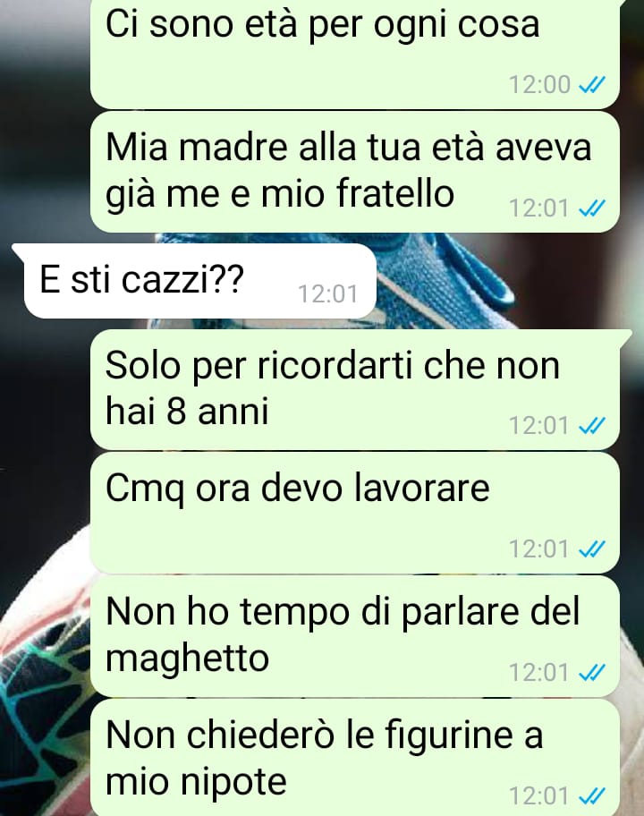Click timestamp on 'Mia madre' message
The width and height of the screenshot is (644, 816).
[539, 208]
